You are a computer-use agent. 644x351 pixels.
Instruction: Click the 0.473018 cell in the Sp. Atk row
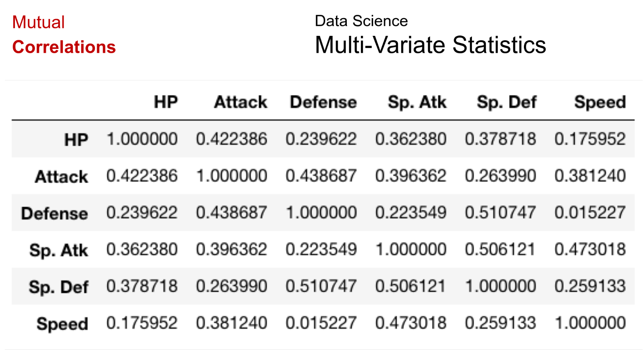[590, 249]
